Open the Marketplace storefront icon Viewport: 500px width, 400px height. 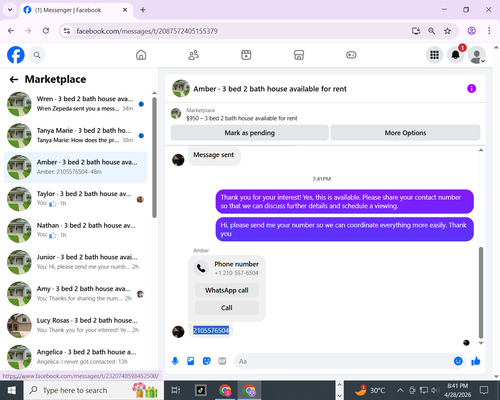tap(299, 55)
